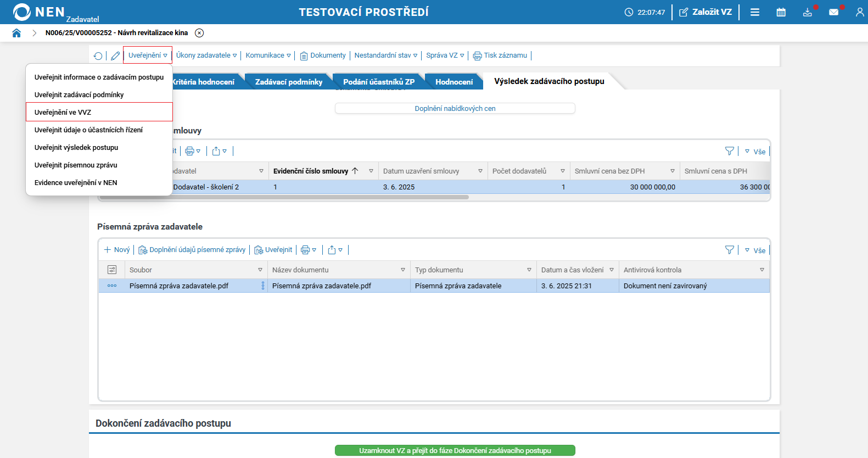This screenshot has width=868, height=458.
Task: Select Uveřejnění ve VVZ menu item
Action: [x=63, y=112]
